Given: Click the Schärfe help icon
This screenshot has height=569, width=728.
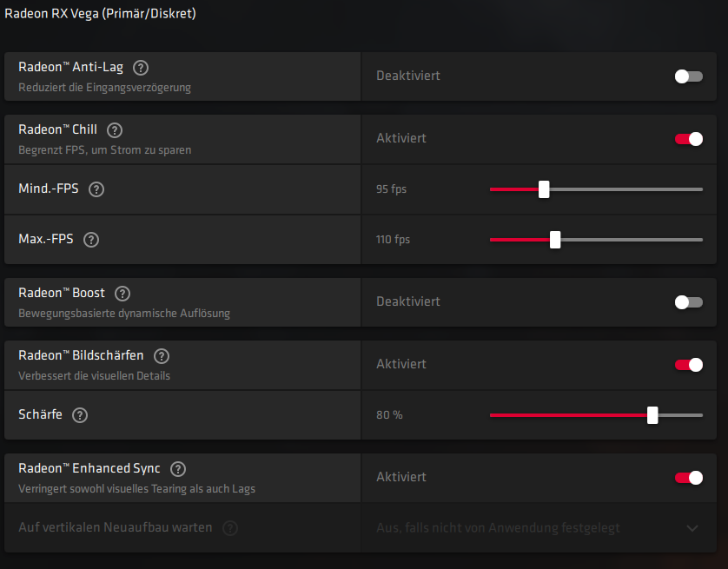Looking at the screenshot, I should tap(80, 415).
